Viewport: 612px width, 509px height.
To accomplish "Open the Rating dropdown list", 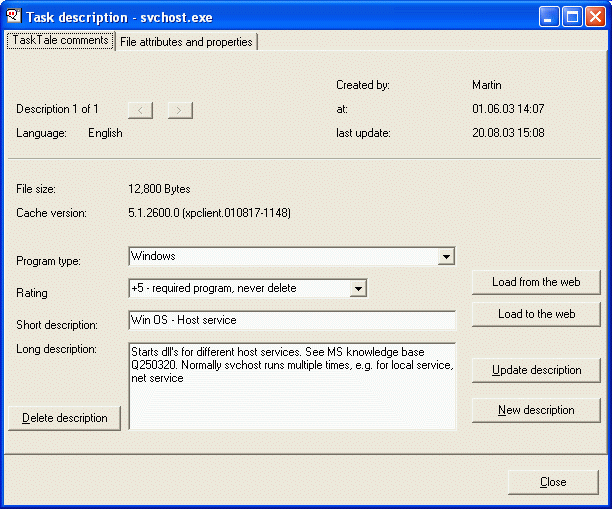I will point(358,289).
